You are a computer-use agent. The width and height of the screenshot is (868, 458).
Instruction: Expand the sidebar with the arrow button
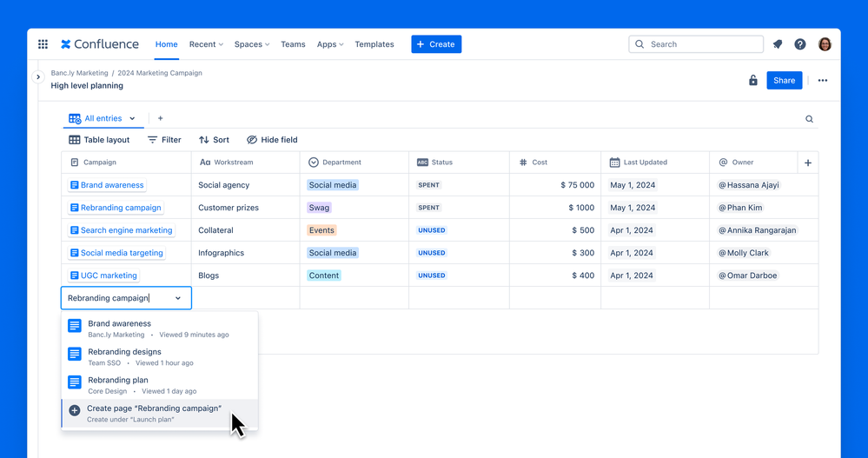[37, 77]
